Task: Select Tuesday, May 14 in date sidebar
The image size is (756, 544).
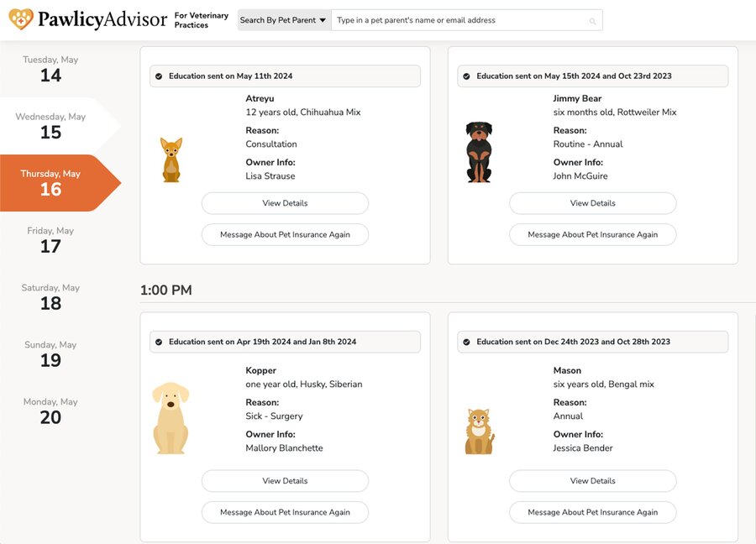Action: (x=50, y=69)
